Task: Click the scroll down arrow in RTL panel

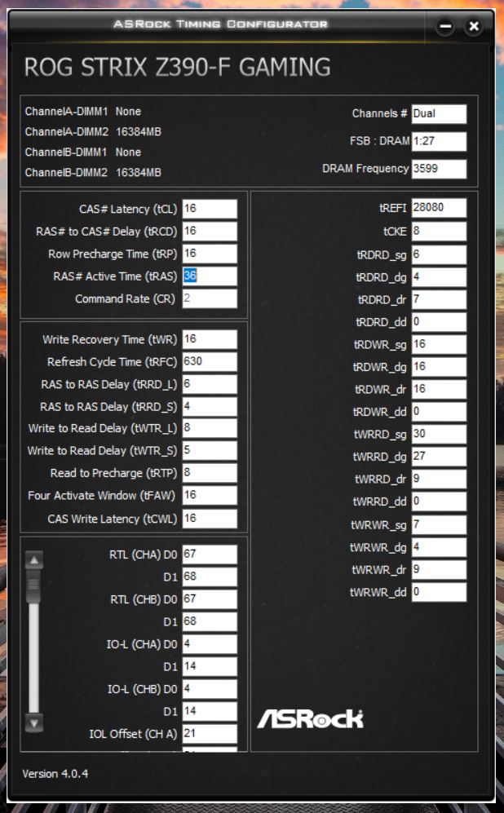Action: pos(34,722)
